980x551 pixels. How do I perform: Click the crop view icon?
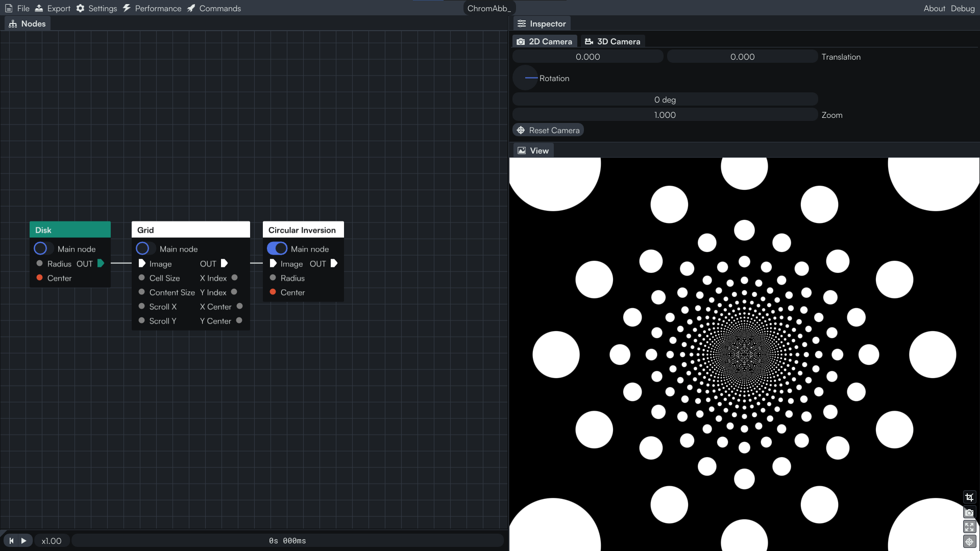[969, 497]
